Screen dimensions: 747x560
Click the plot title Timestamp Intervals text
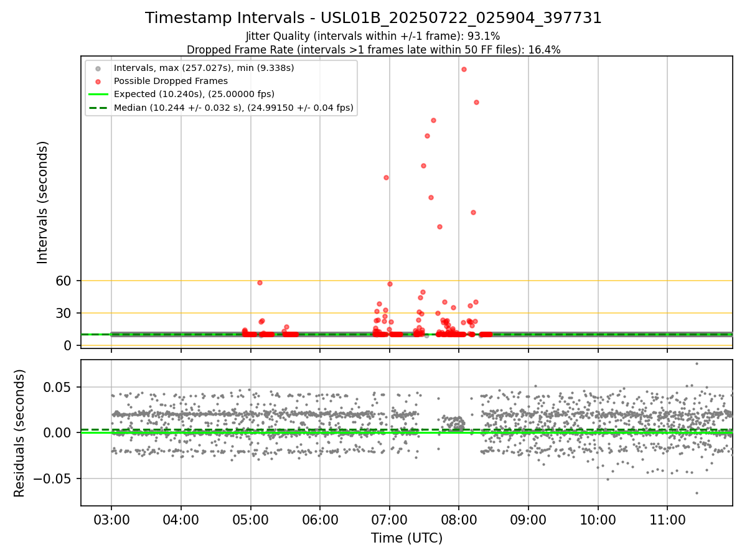click(373, 18)
